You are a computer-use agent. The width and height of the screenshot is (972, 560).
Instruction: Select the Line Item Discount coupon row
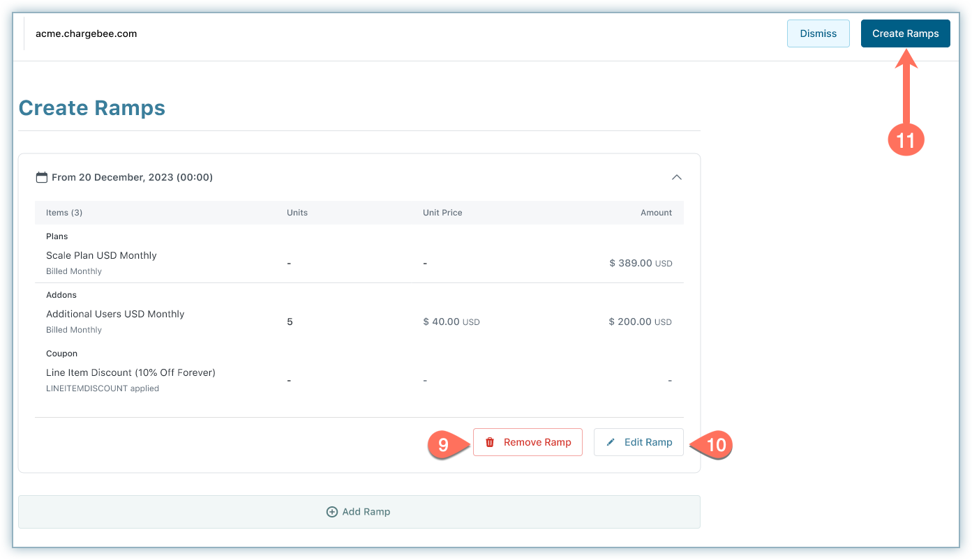pyautogui.click(x=130, y=372)
